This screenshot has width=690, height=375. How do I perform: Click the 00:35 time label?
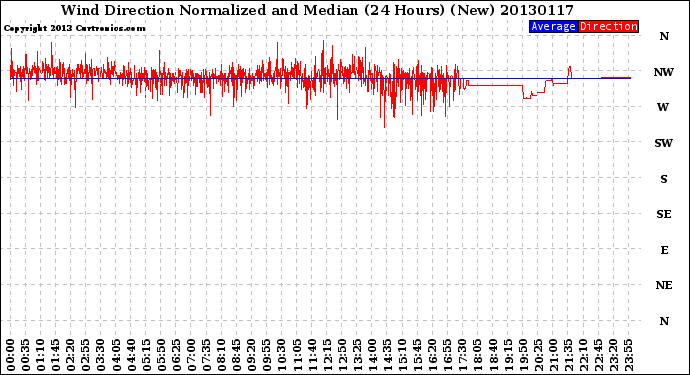coord(26,355)
